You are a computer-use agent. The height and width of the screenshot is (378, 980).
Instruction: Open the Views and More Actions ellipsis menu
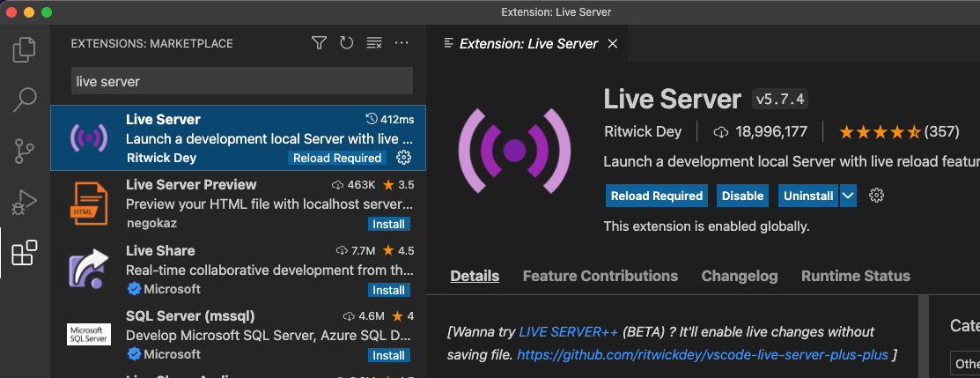click(x=402, y=42)
